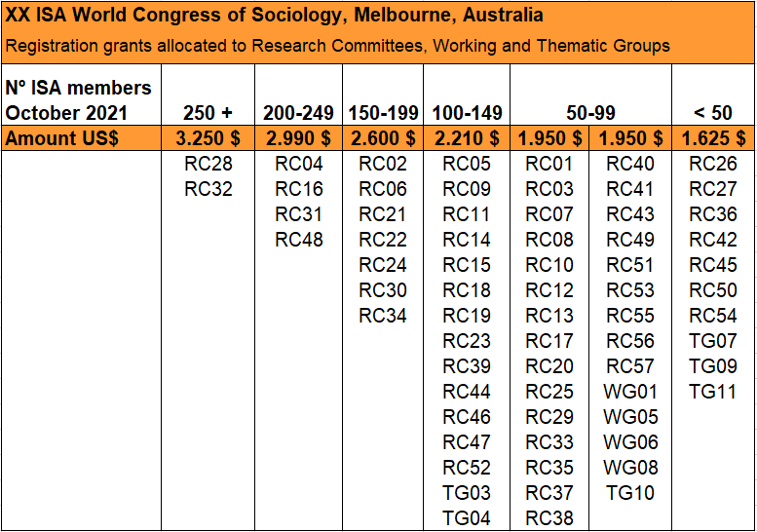The image size is (757, 532).
Task: Select the cell RC22
Action: (383, 240)
